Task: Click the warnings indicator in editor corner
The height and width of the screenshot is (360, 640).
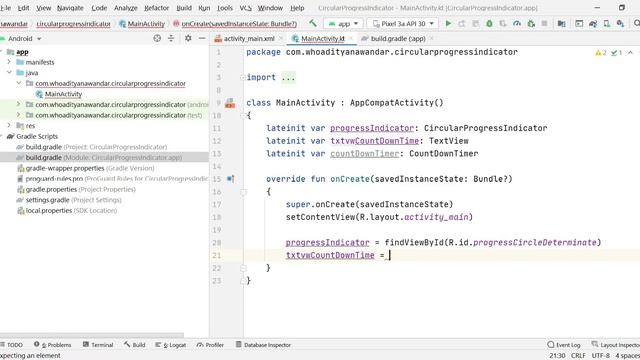Action: pyautogui.click(x=601, y=53)
